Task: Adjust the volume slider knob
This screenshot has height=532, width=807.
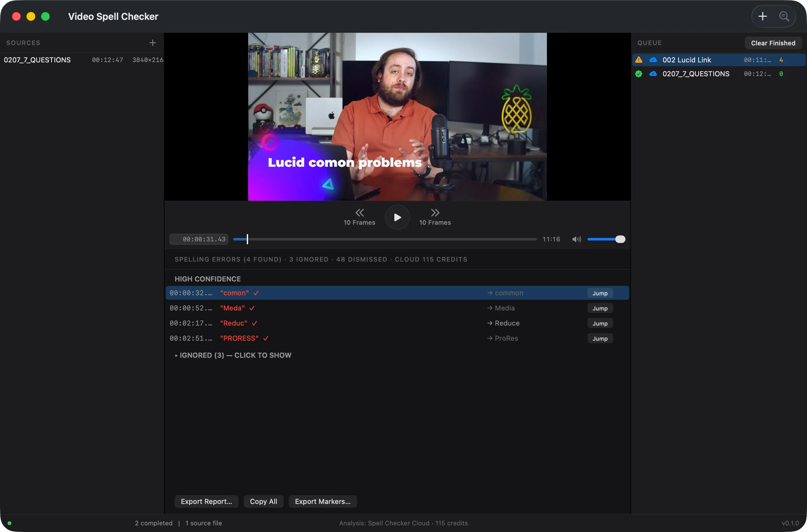Action: pos(620,240)
